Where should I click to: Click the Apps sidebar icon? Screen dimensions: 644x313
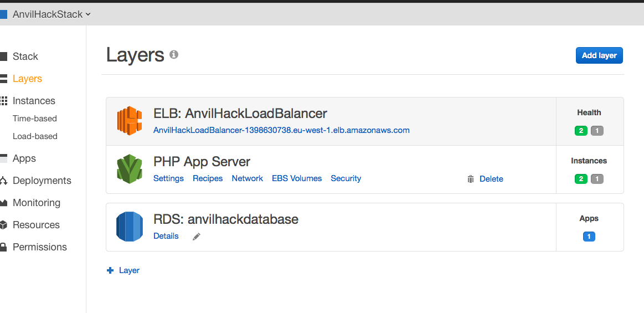pyautogui.click(x=4, y=158)
